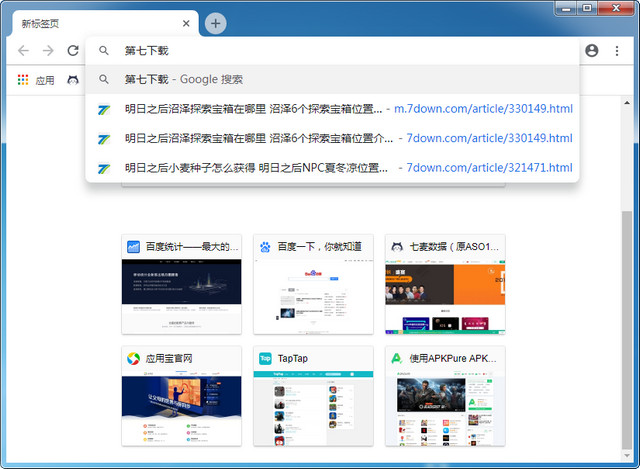Click 7down favicon of the m.7down.com suggestion
The width and height of the screenshot is (640, 469).
coord(104,109)
